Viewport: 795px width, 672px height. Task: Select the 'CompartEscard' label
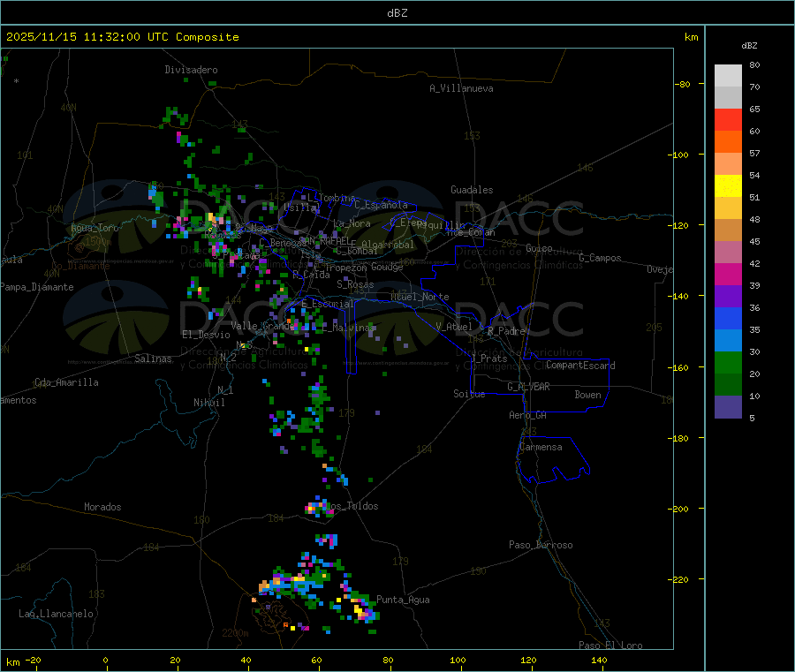pos(580,366)
